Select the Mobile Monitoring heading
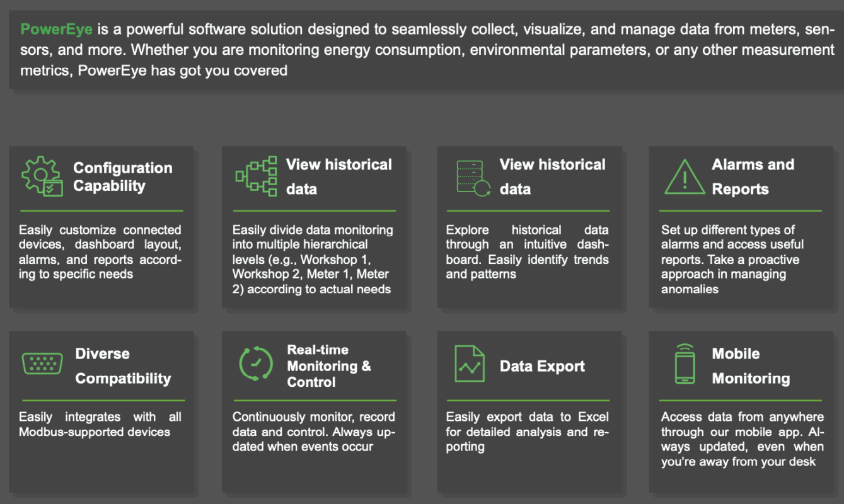Image resolution: width=844 pixels, height=504 pixels. (x=751, y=366)
